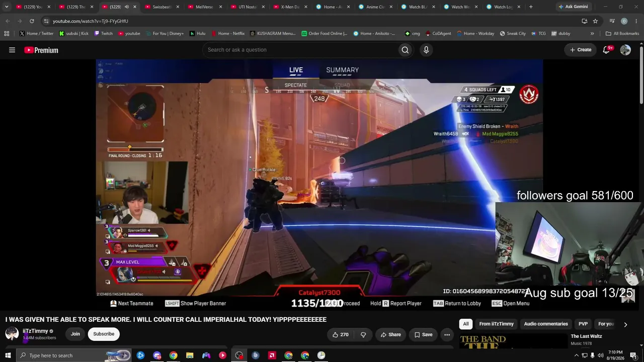
Task: Open the Hulu bookmark
Action: (197, 34)
